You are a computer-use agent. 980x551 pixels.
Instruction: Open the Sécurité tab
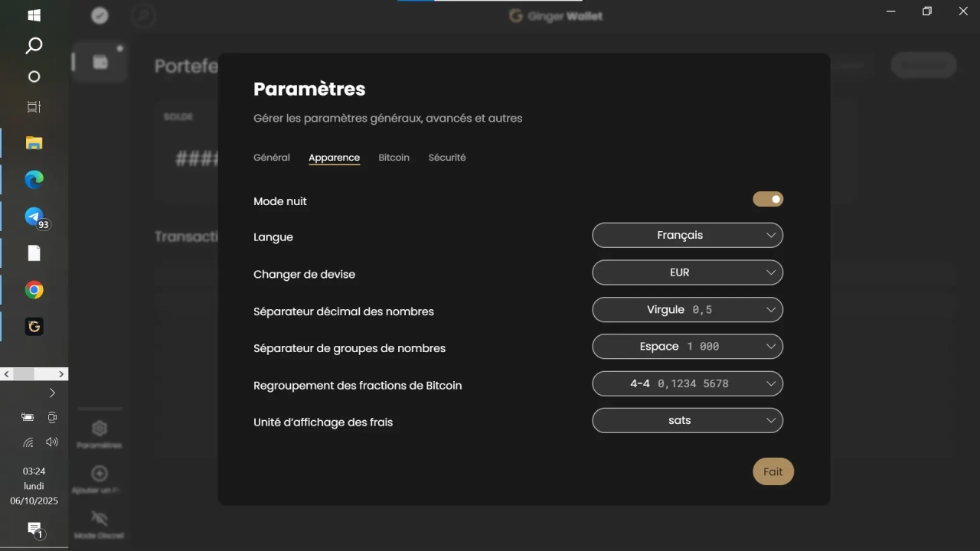tap(447, 158)
